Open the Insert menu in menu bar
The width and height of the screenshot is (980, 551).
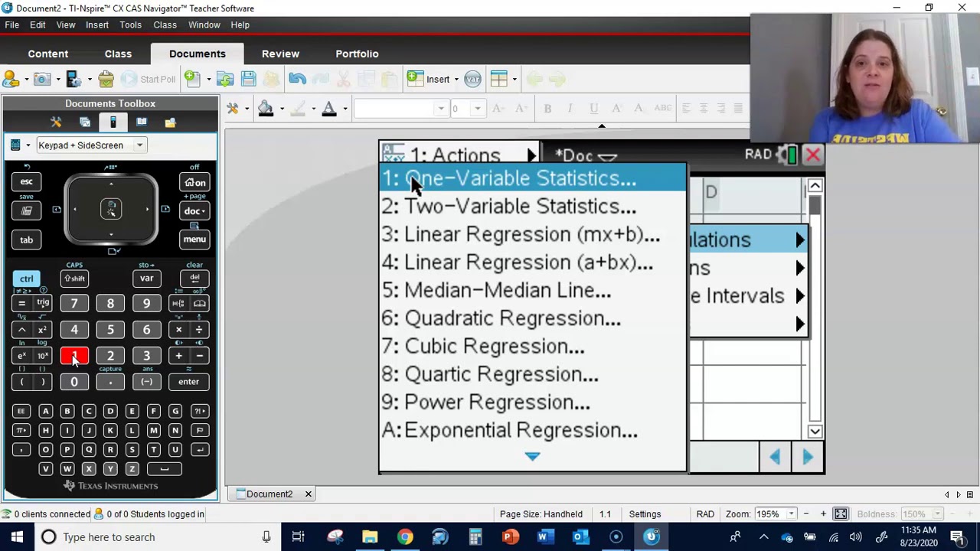pos(97,24)
